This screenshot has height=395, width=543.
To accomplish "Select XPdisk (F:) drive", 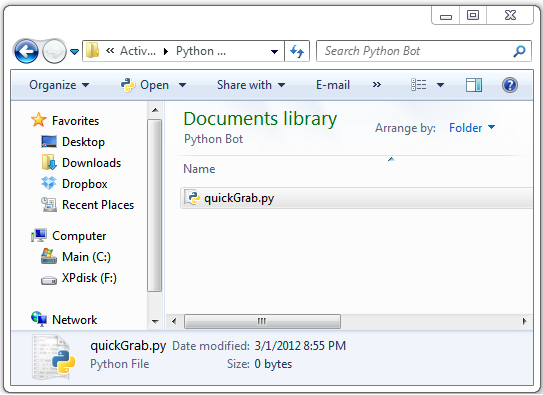I will pyautogui.click(x=89, y=278).
